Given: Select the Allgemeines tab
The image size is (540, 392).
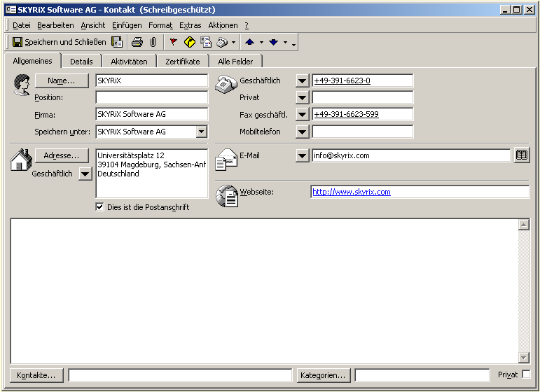Looking at the screenshot, I should click(32, 61).
